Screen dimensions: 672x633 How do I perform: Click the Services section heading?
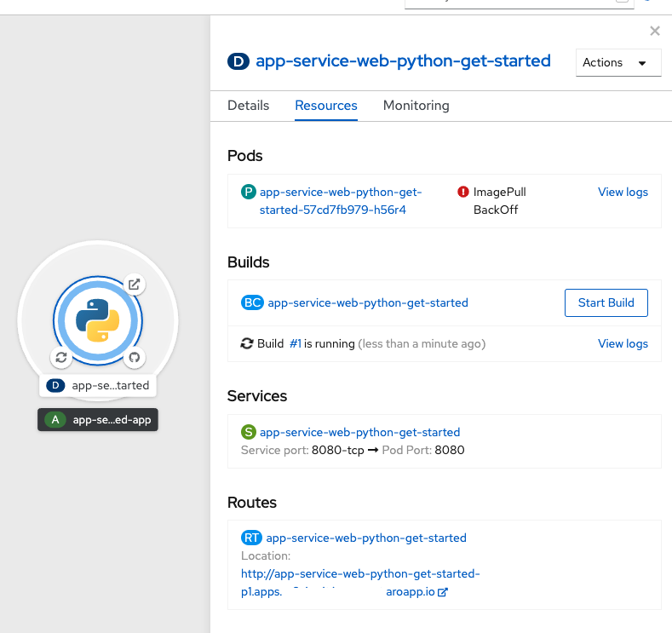point(257,396)
